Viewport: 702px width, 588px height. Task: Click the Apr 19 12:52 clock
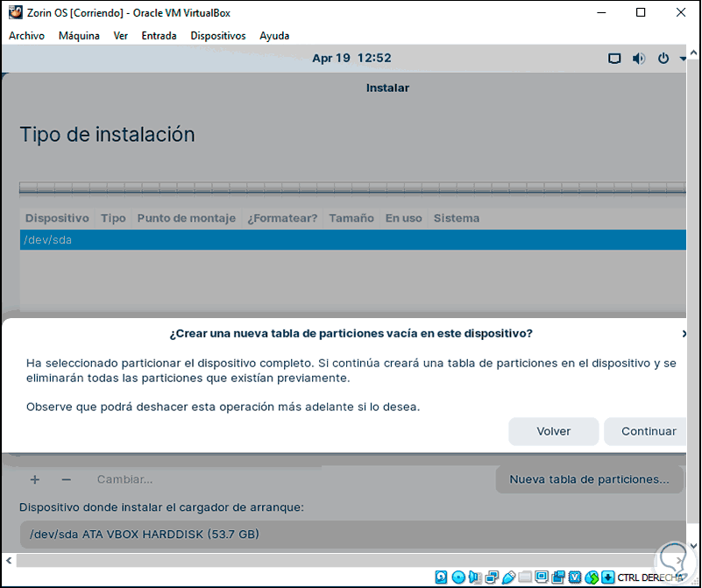coord(351,58)
